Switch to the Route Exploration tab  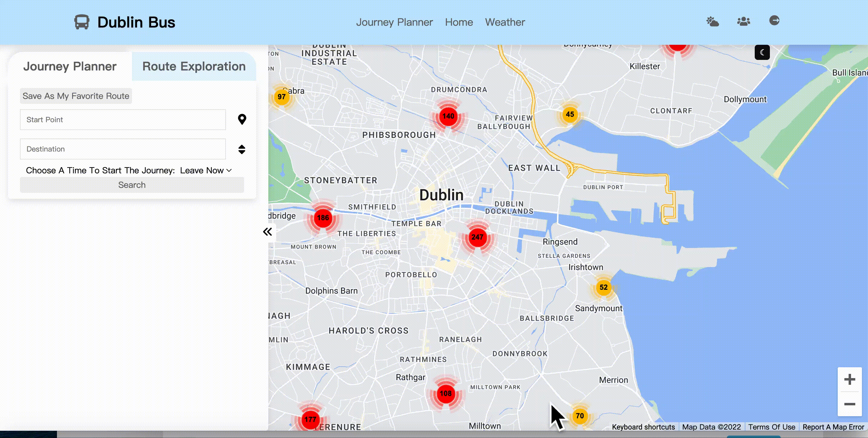point(194,66)
